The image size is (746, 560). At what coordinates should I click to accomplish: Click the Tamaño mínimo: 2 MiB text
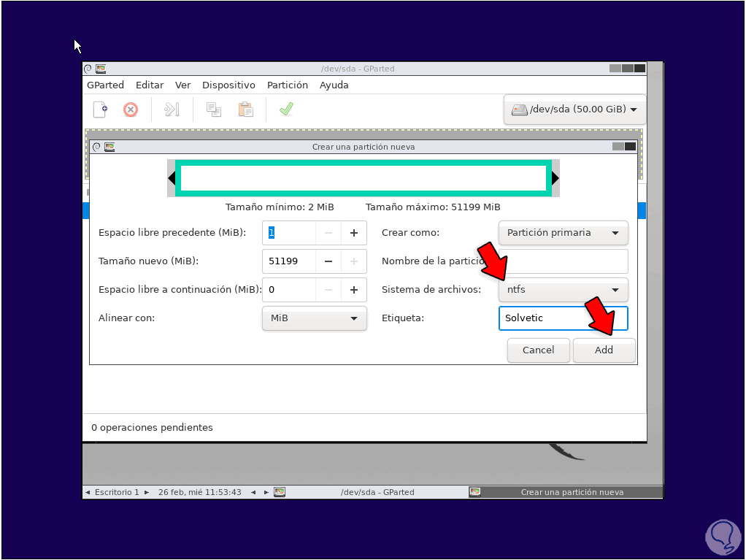coord(280,207)
